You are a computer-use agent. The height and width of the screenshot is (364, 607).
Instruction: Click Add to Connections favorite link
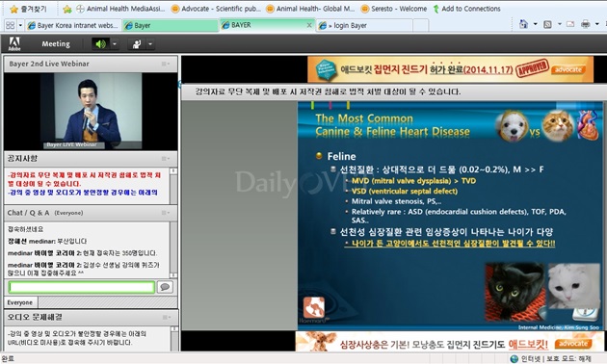click(x=466, y=9)
